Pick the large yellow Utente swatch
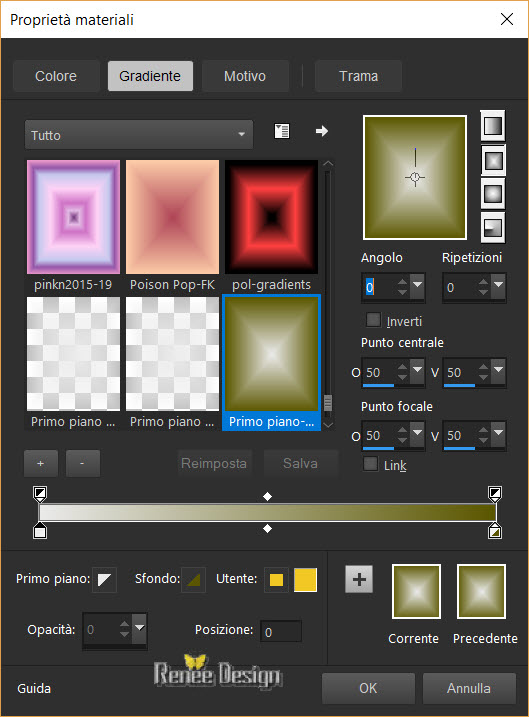The width and height of the screenshot is (529, 717). click(305, 580)
